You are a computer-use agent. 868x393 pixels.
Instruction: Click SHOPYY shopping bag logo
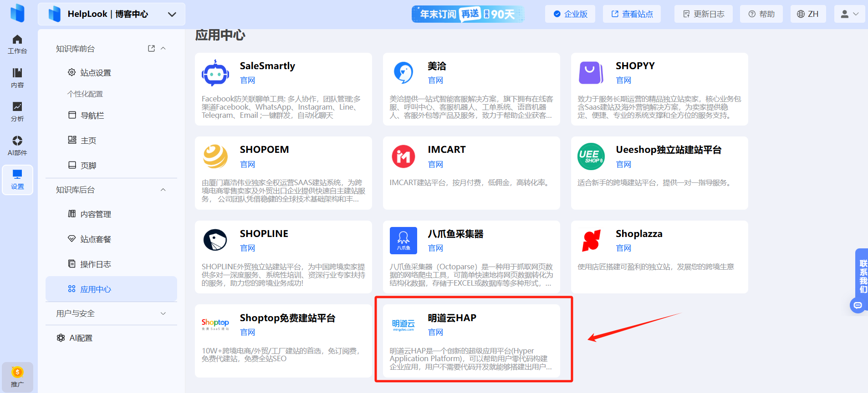tap(591, 73)
